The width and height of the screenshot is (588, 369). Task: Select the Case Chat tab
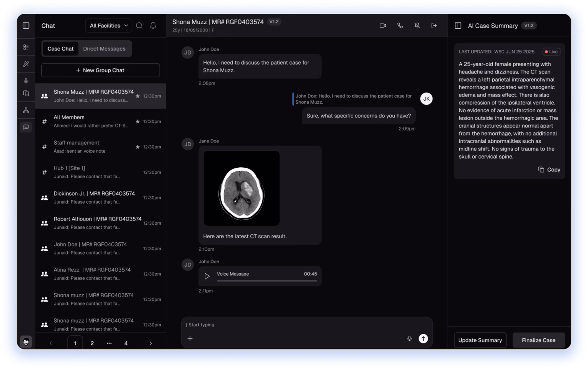tap(60, 49)
